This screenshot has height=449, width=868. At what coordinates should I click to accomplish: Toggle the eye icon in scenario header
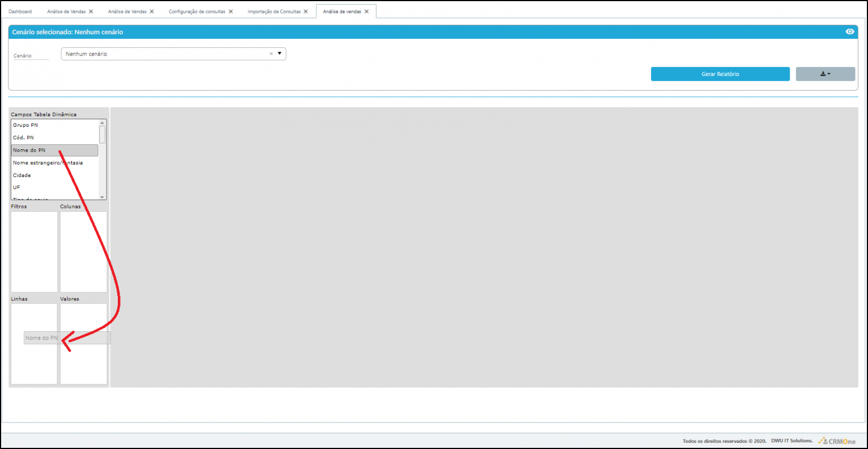[850, 32]
